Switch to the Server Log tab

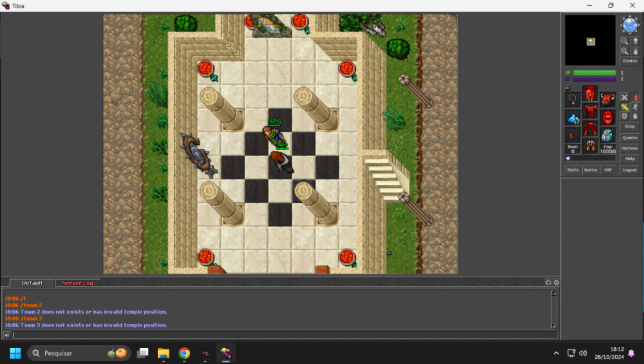(77, 283)
